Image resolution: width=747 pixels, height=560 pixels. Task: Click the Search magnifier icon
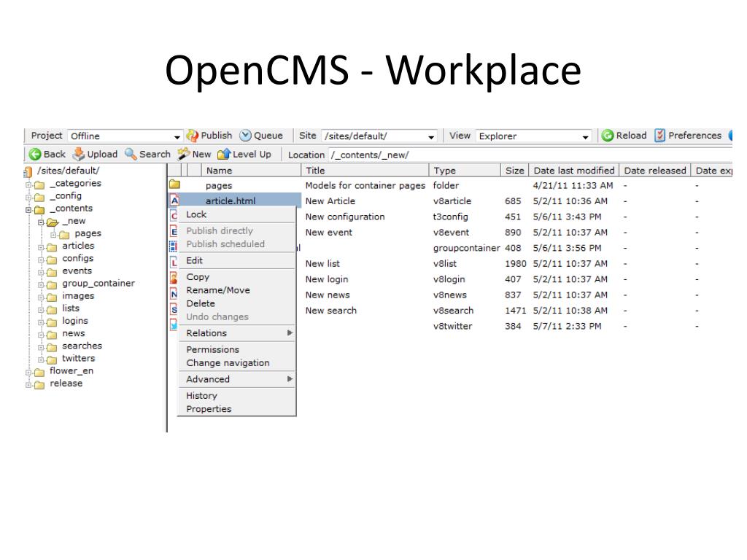coord(131,154)
